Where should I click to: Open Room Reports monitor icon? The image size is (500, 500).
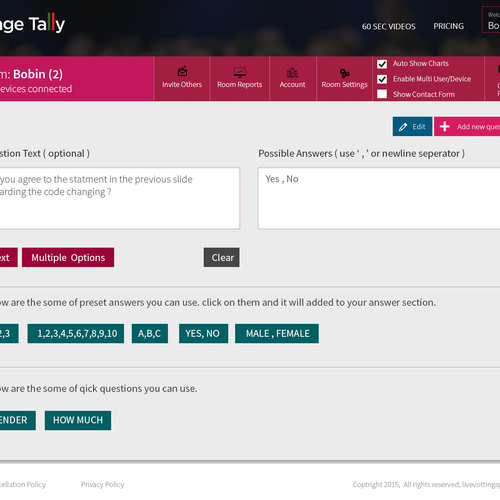(x=240, y=72)
